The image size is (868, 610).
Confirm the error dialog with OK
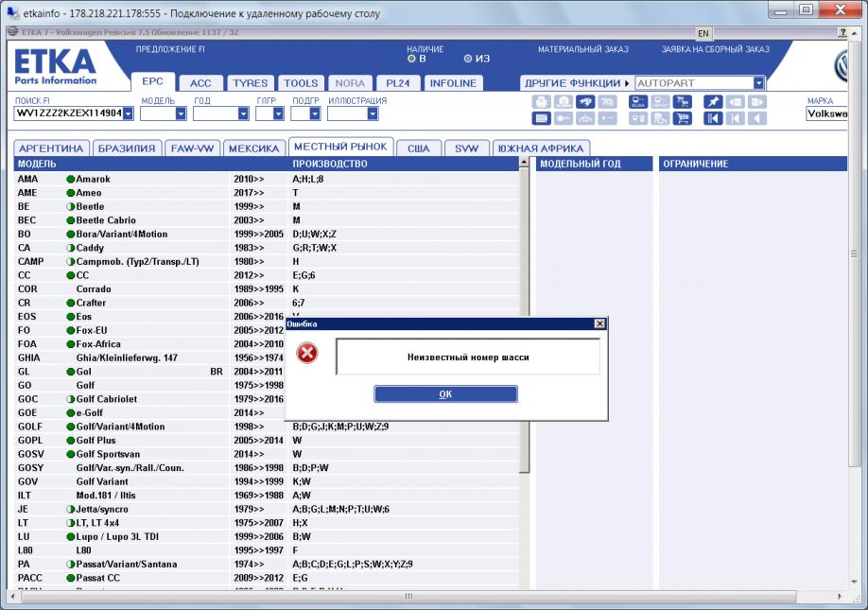click(445, 394)
